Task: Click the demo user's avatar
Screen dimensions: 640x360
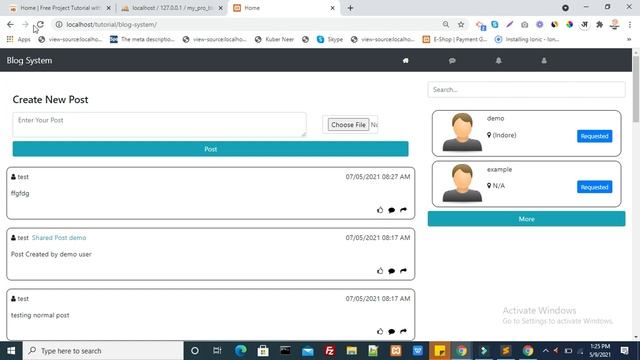Action: (462, 132)
